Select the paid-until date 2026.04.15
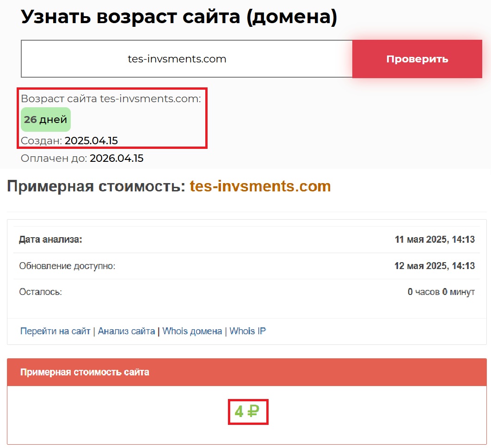Image resolution: width=491 pixels, height=448 pixels. click(117, 159)
